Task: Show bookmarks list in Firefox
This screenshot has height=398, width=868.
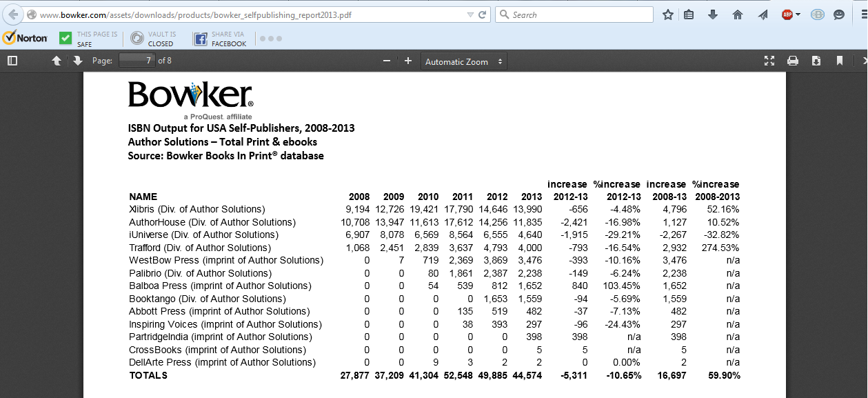Action: 689,14
